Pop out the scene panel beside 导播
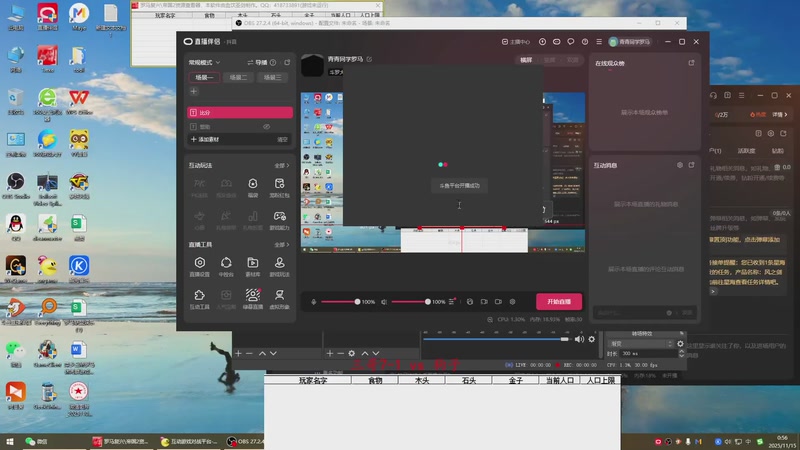This screenshot has width=800, height=450. click(287, 62)
